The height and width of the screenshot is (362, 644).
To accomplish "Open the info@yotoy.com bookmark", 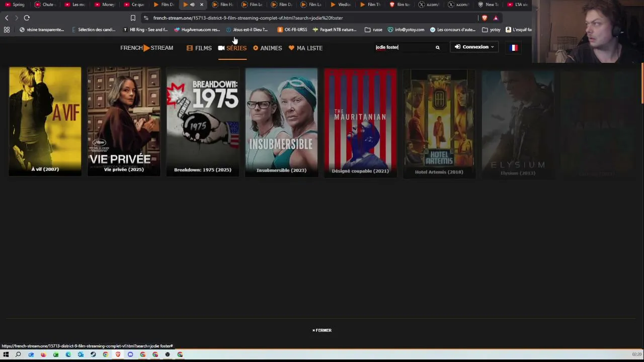I will [x=406, y=30].
